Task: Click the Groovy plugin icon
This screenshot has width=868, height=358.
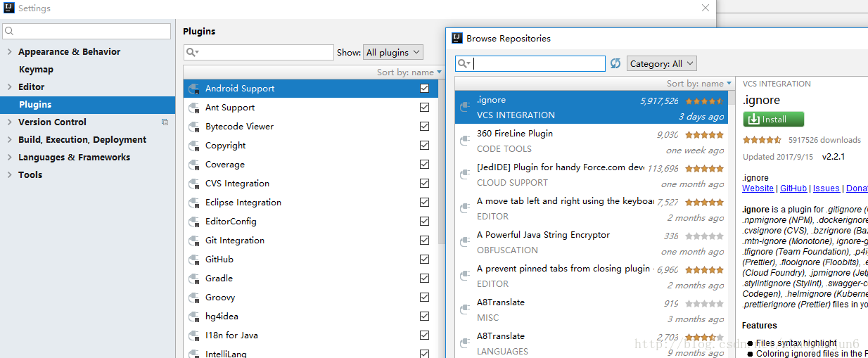Action: pyautogui.click(x=194, y=298)
